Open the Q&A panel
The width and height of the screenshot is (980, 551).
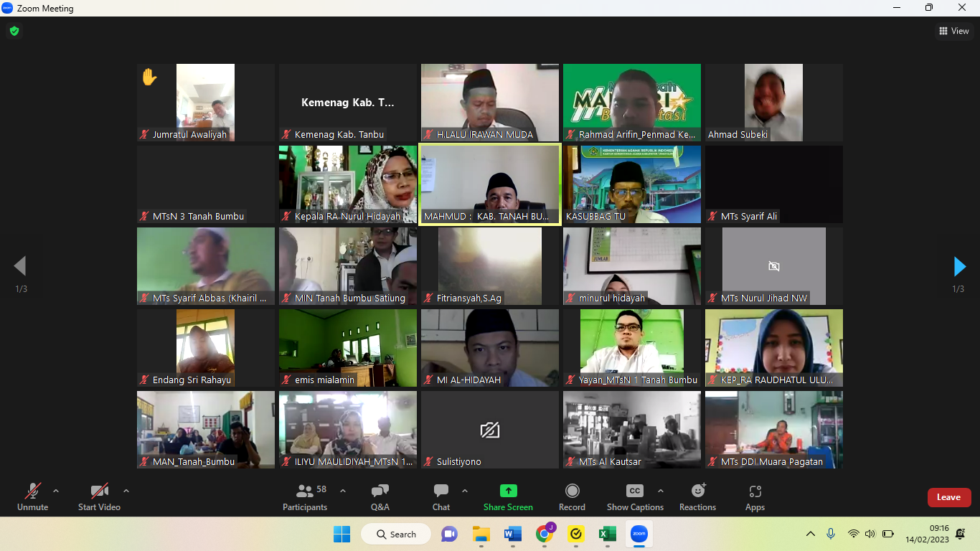[380, 497]
